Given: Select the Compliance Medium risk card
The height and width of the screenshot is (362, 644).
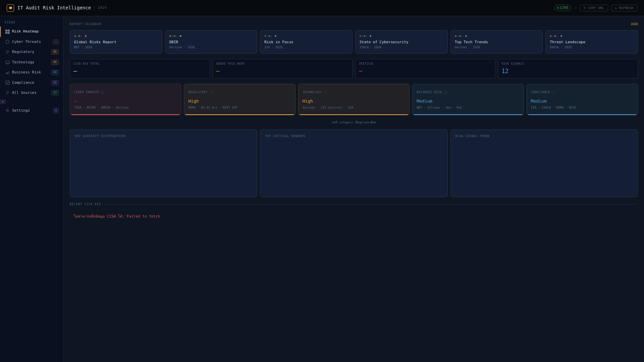Looking at the screenshot, I should 582,100.
